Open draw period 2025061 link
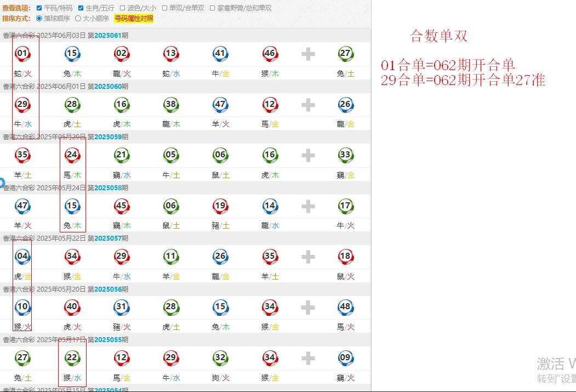Viewport: 576px width, 392px height. (108, 35)
